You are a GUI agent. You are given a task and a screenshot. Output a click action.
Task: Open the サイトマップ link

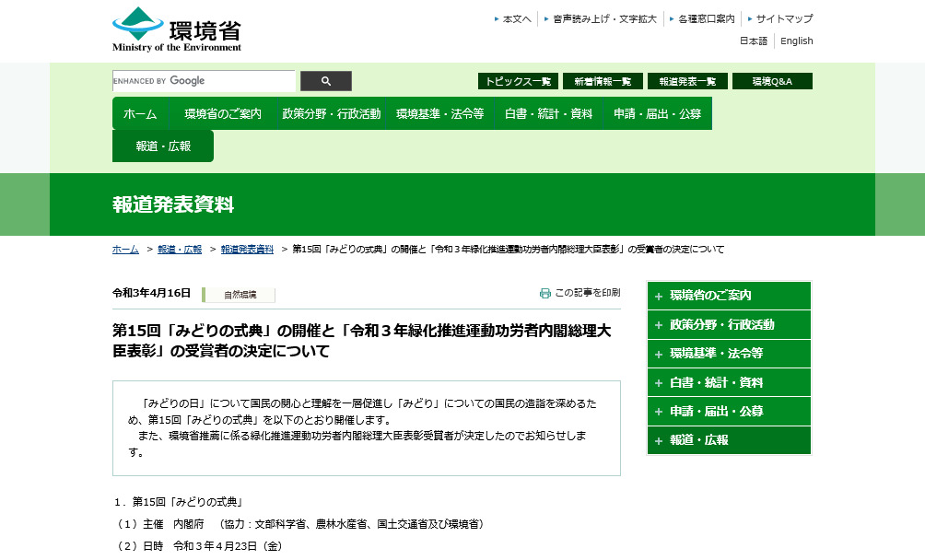784,18
